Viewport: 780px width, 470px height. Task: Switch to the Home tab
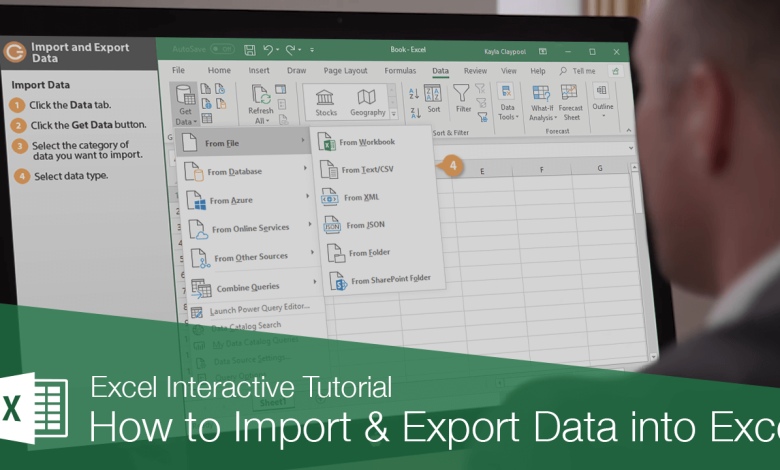[219, 70]
